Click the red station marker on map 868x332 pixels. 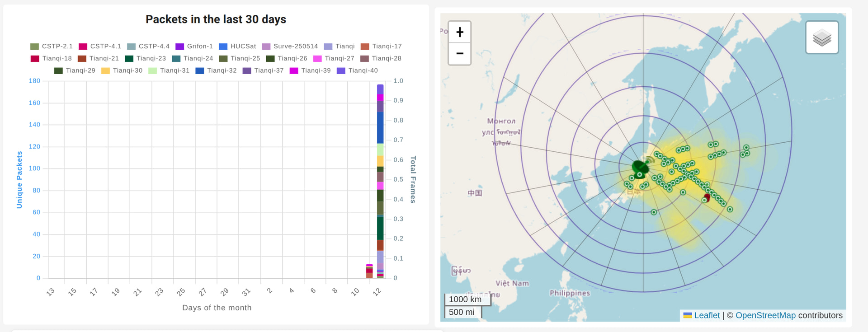pyautogui.click(x=707, y=197)
